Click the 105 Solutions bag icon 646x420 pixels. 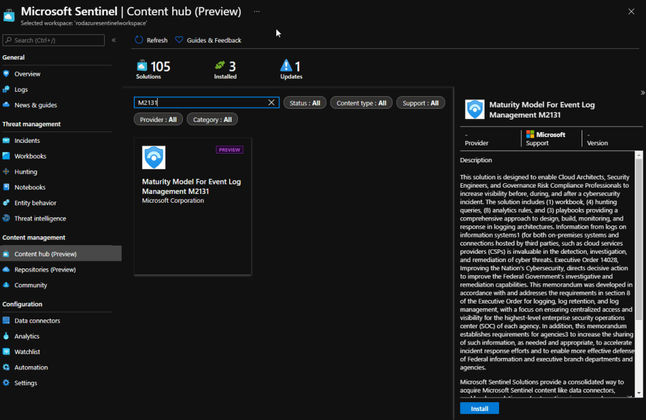(142, 66)
